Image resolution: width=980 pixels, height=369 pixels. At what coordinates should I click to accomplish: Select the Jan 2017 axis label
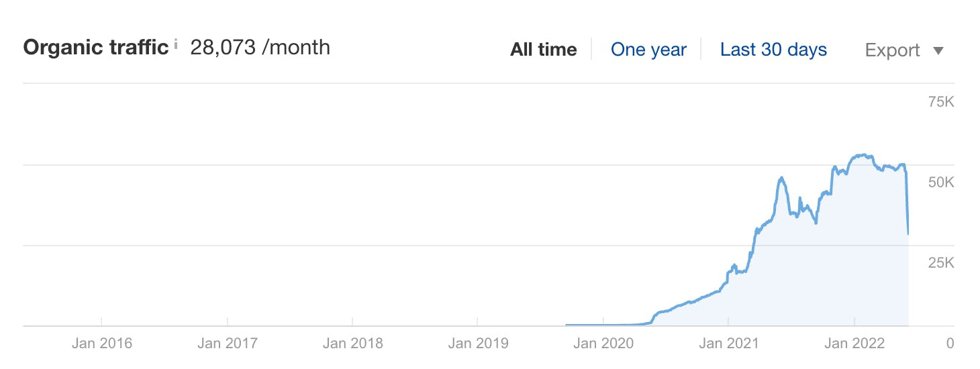tap(228, 344)
